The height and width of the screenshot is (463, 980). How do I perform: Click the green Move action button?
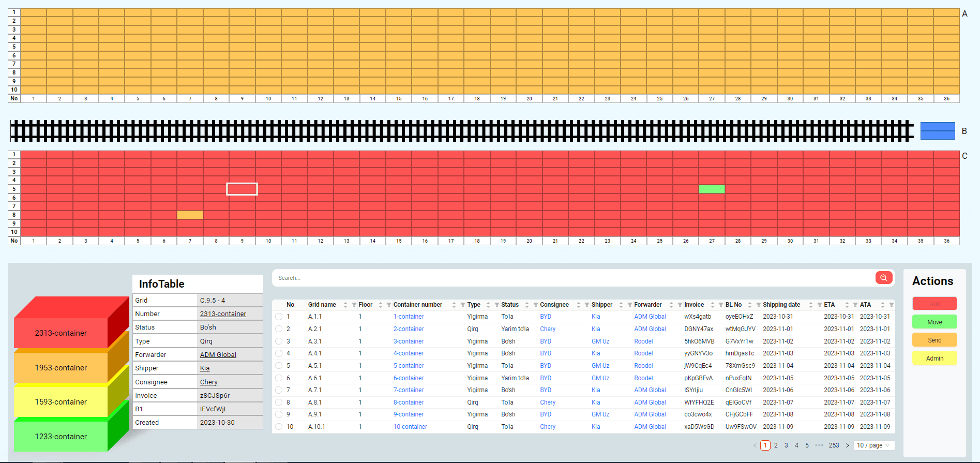pyautogui.click(x=934, y=322)
